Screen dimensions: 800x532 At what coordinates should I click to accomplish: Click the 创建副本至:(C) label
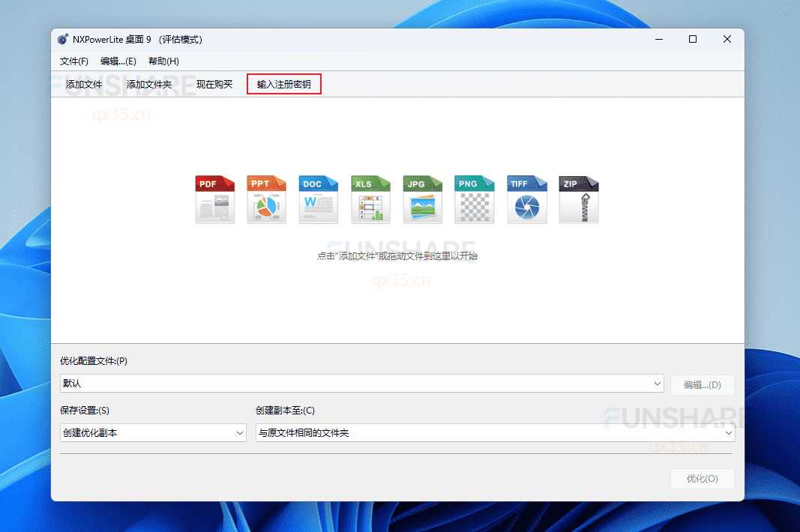285,410
